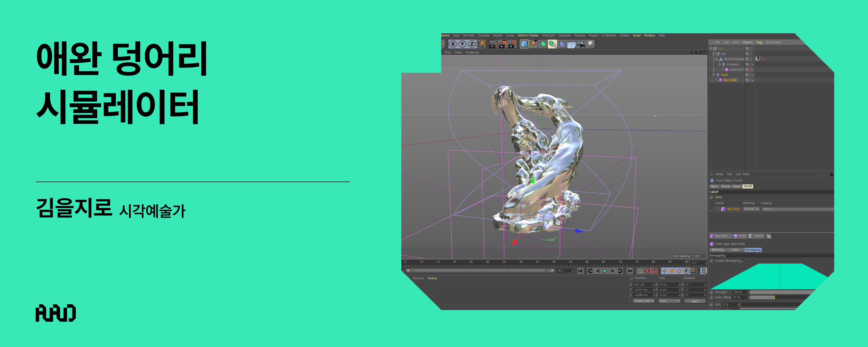868x347 pixels.
Task: Click the Light bulb icon
Action: click(590, 44)
